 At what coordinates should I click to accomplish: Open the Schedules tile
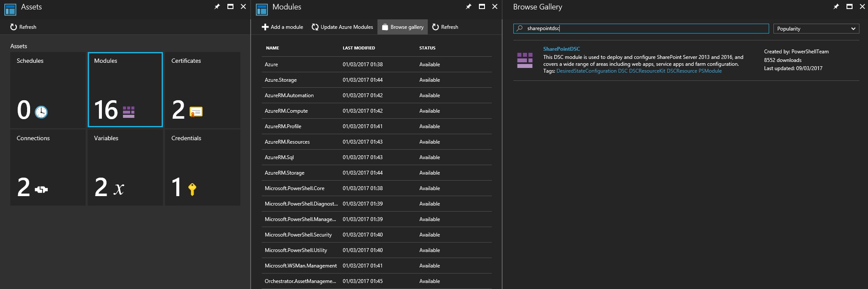[48, 90]
